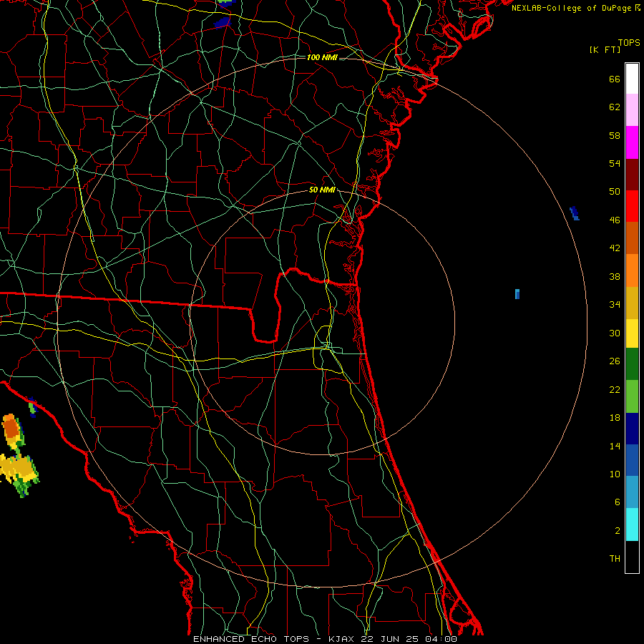644x644 pixels.
Task: Click the dark orange legend swatch
Action: [x=632, y=238]
